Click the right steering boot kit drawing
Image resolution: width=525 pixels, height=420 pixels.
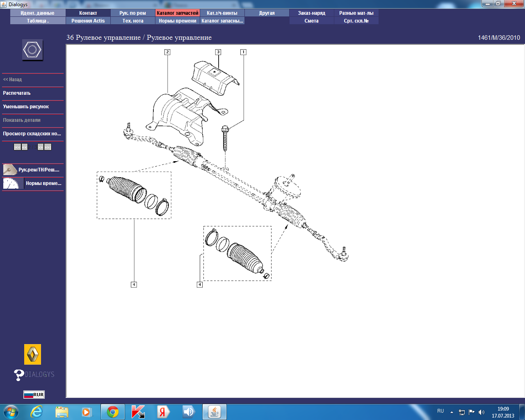pyautogui.click(x=237, y=253)
